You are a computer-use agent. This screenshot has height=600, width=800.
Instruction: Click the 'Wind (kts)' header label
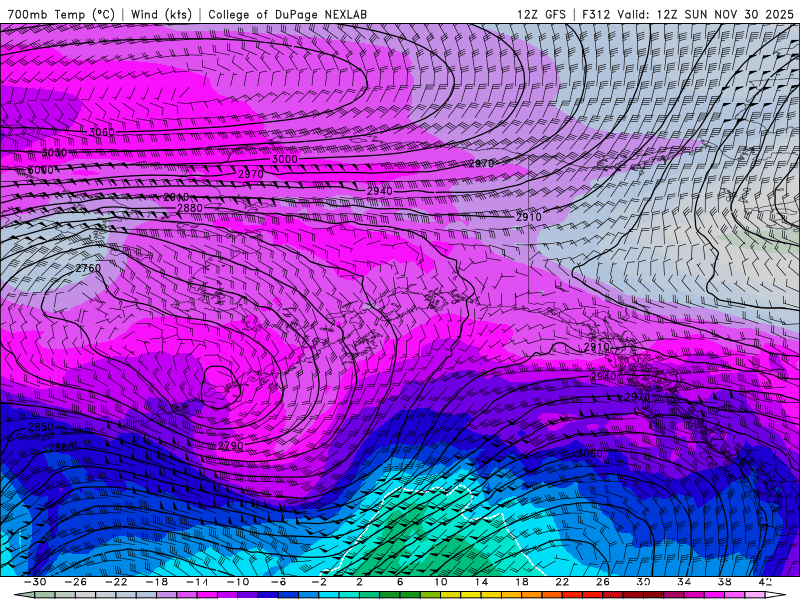(161, 14)
